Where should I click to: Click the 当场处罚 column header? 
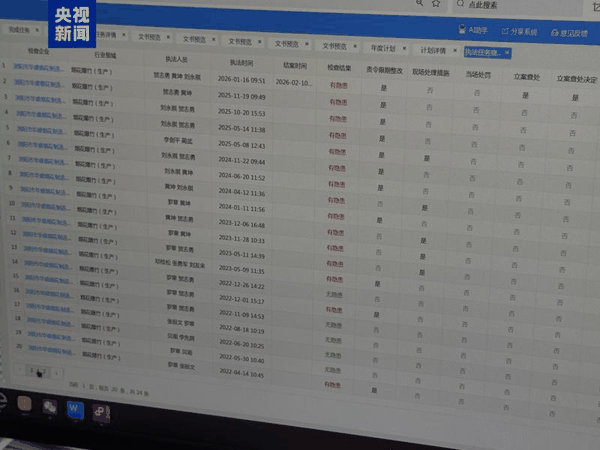(478, 75)
